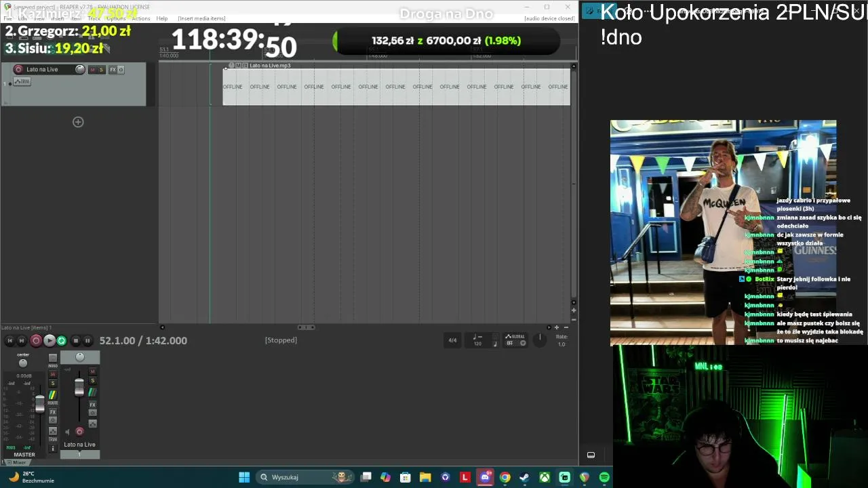Open Google Chrome from taskbar
The width and height of the screenshot is (868, 488).
pyautogui.click(x=505, y=477)
